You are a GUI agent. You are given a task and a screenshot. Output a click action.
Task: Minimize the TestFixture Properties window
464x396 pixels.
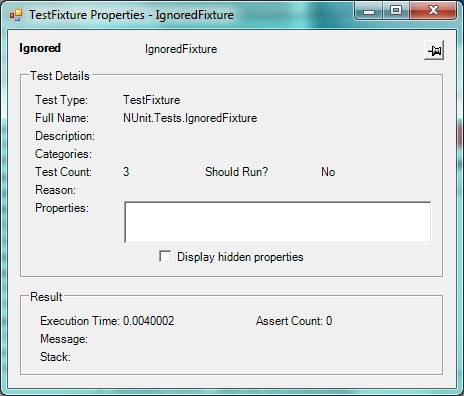point(369,11)
